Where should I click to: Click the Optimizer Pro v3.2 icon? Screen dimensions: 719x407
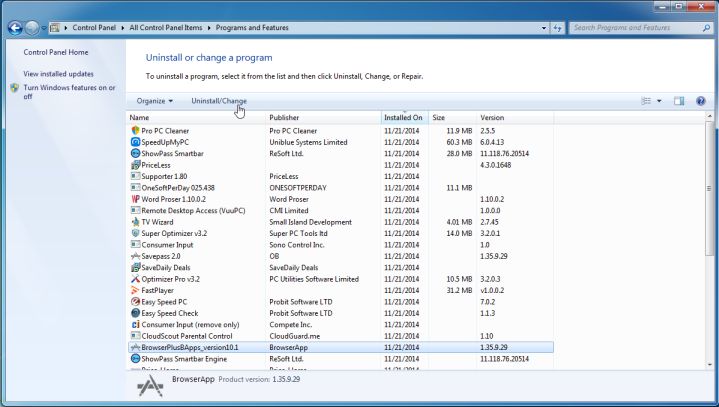click(135, 279)
